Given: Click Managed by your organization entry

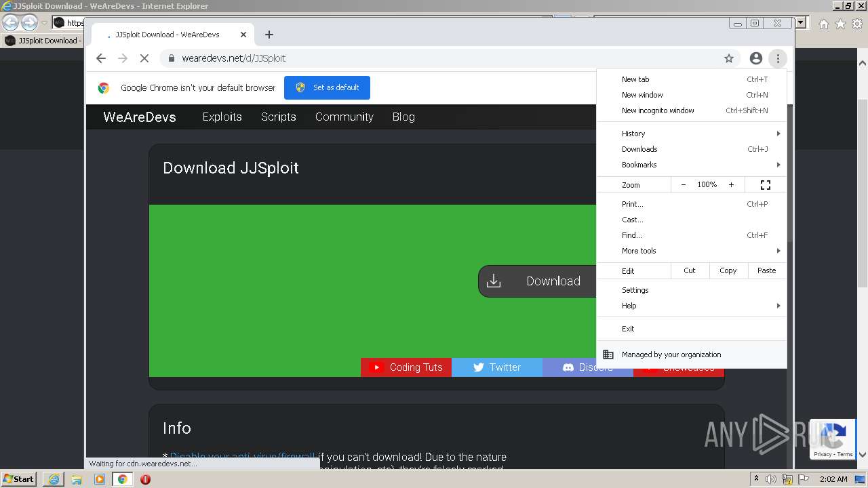Looking at the screenshot, I should point(692,354).
